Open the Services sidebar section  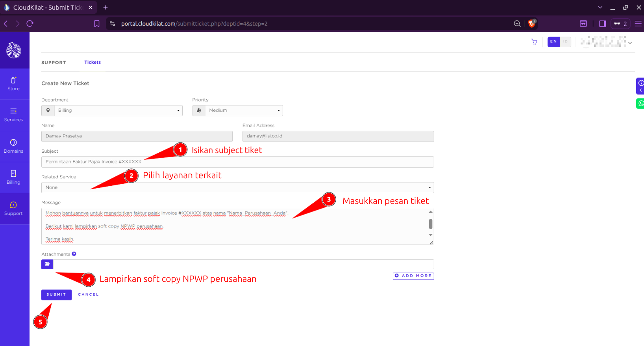(13, 115)
